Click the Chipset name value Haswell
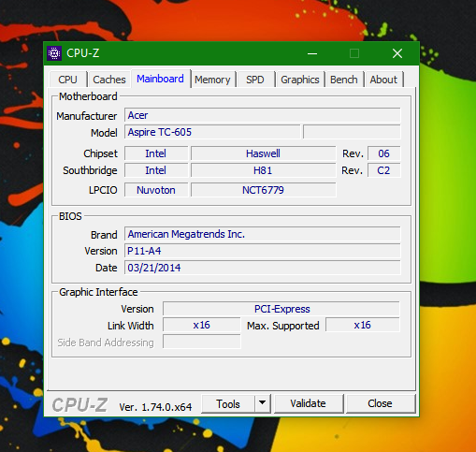 click(264, 153)
